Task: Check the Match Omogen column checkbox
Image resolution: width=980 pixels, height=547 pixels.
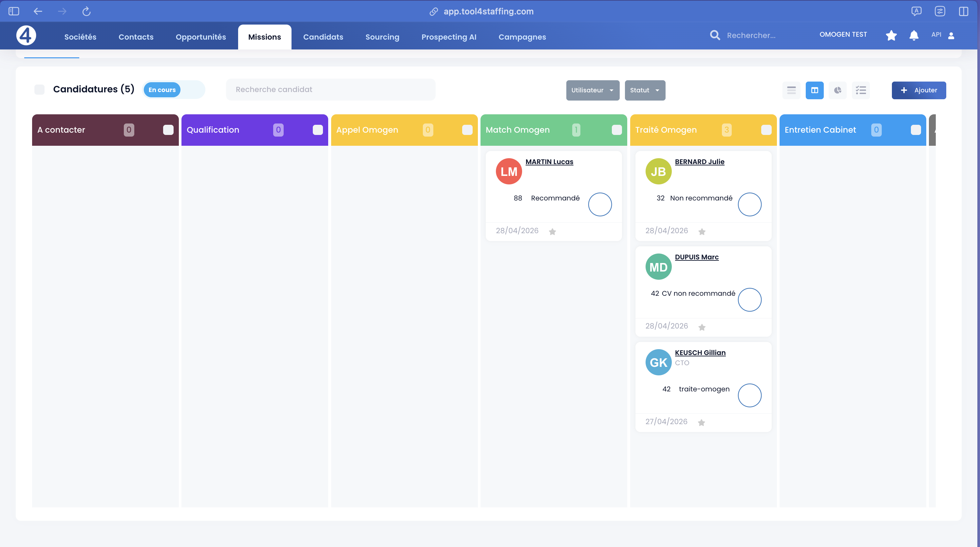Action: tap(617, 130)
